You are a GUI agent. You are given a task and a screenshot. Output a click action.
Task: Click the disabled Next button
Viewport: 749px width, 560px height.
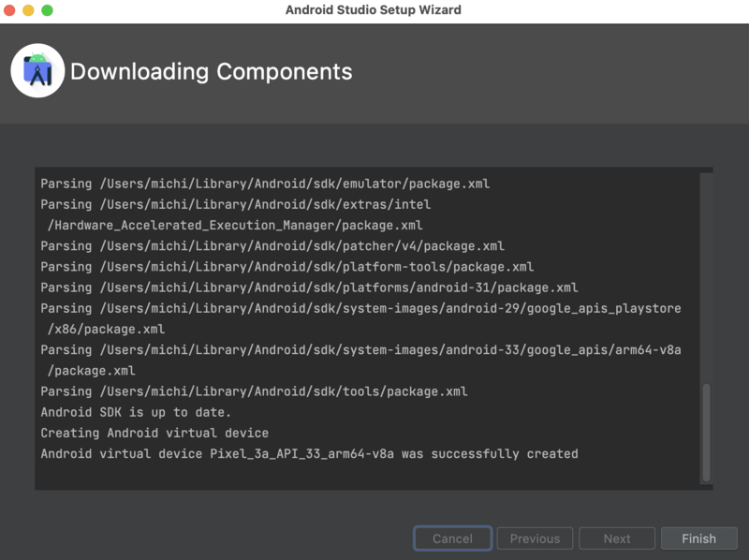[617, 538]
